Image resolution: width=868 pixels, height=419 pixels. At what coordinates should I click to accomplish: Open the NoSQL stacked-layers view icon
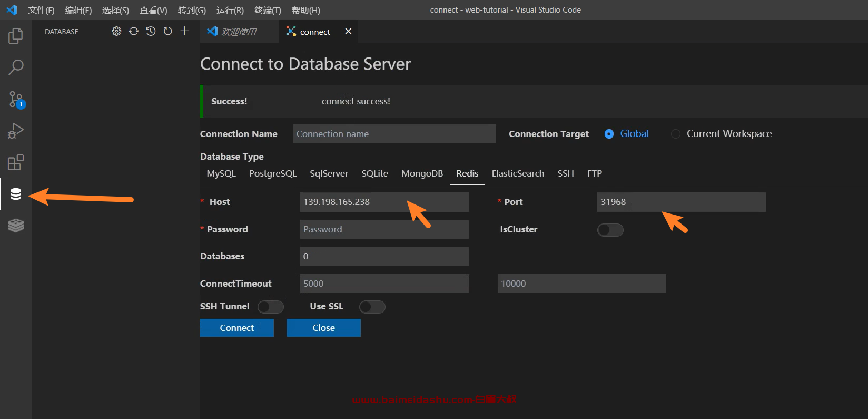click(x=16, y=226)
